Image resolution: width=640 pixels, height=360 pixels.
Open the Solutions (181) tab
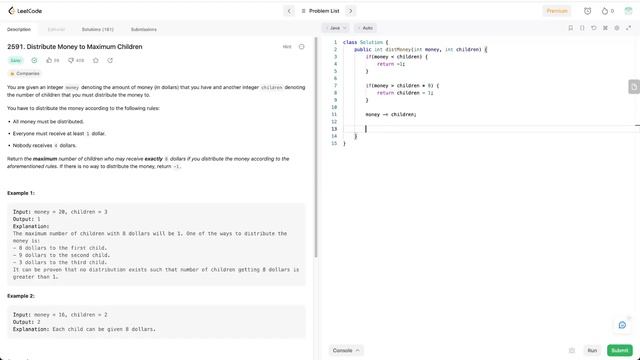click(x=98, y=29)
